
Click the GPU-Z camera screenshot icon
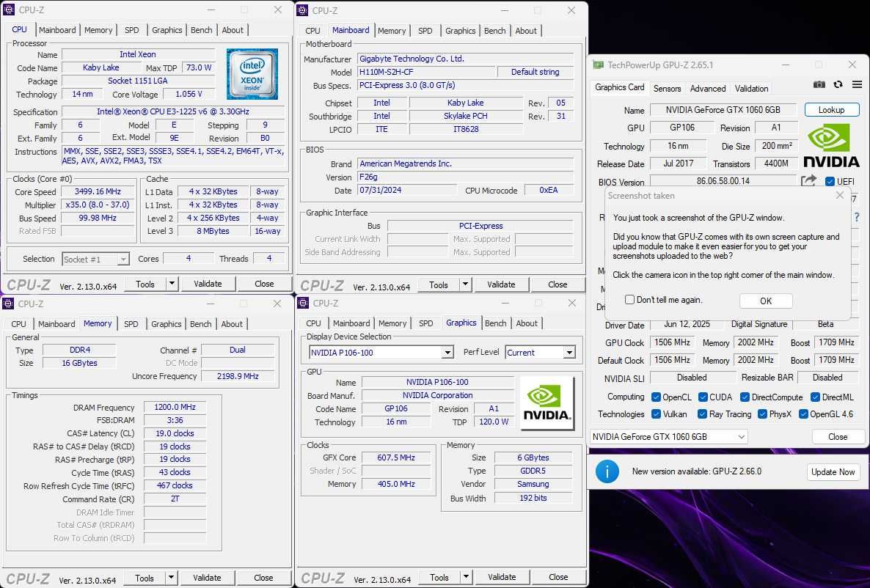[819, 85]
